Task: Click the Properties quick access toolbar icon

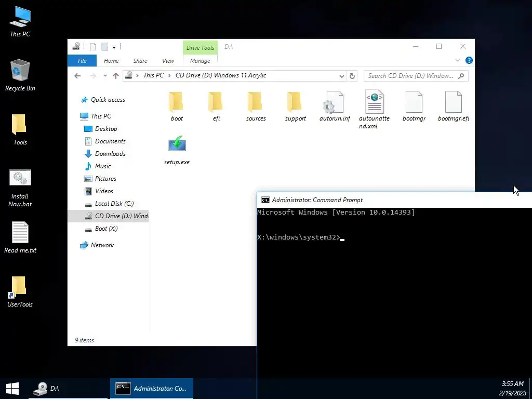Action: point(92,47)
